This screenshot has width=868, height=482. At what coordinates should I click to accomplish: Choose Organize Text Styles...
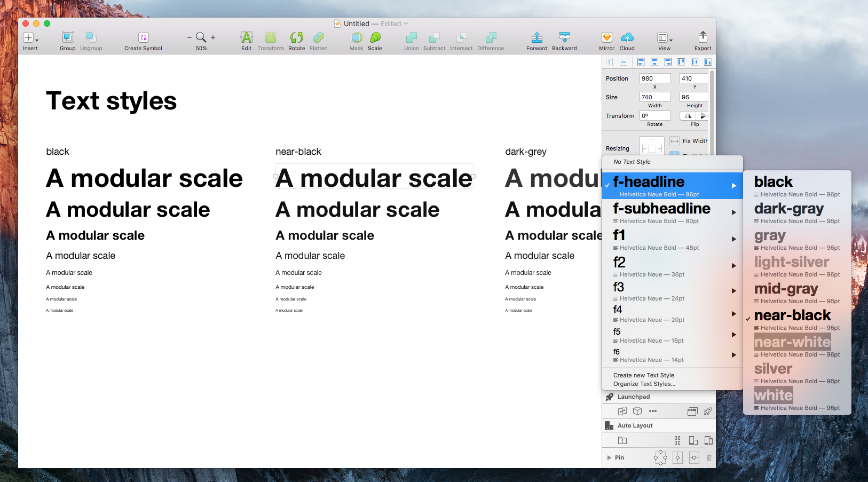pyautogui.click(x=644, y=384)
